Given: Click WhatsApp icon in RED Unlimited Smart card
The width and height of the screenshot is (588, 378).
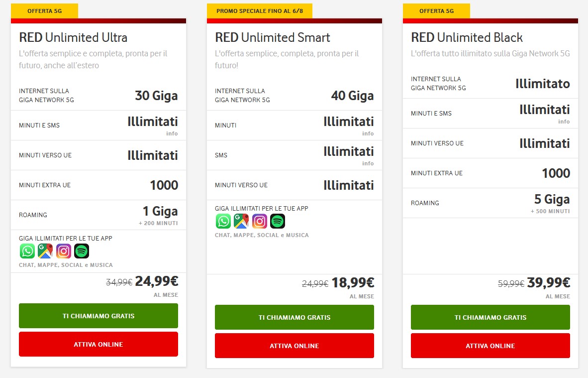Looking at the screenshot, I should tap(223, 221).
